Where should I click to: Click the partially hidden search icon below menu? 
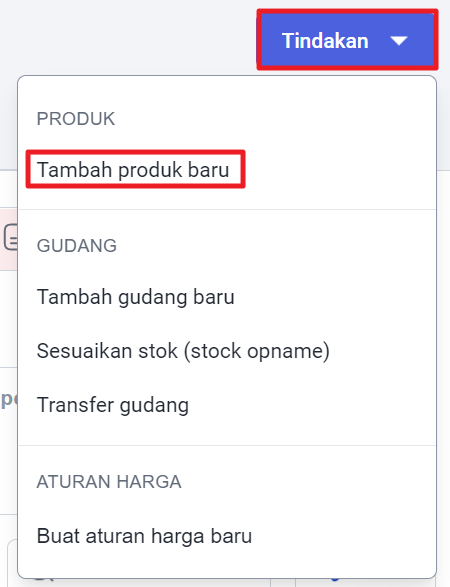[43, 580]
